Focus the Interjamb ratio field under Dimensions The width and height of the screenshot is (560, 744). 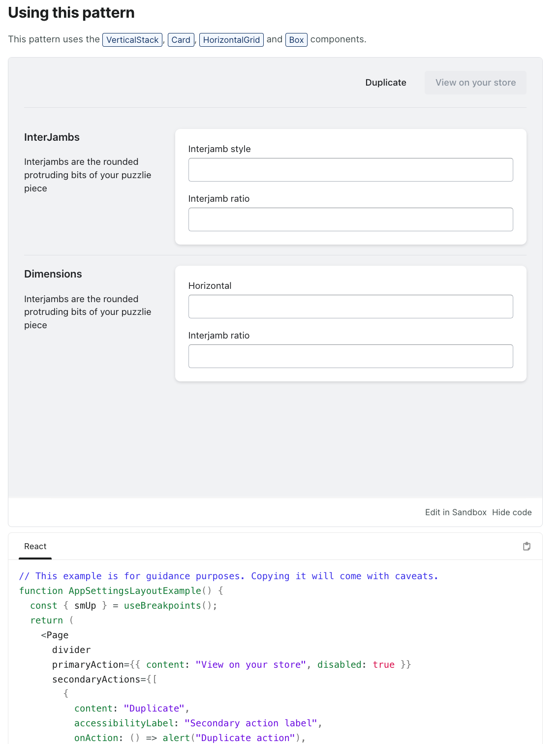[350, 356]
